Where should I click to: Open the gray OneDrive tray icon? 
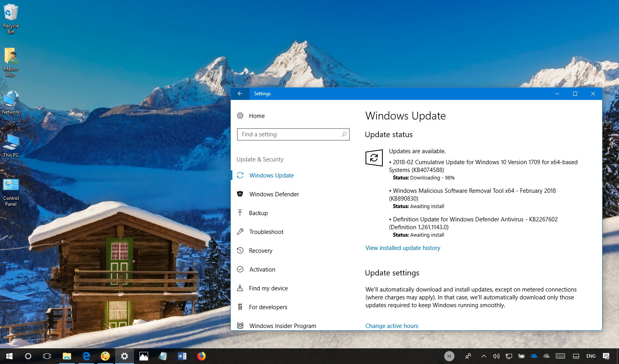[547, 356]
